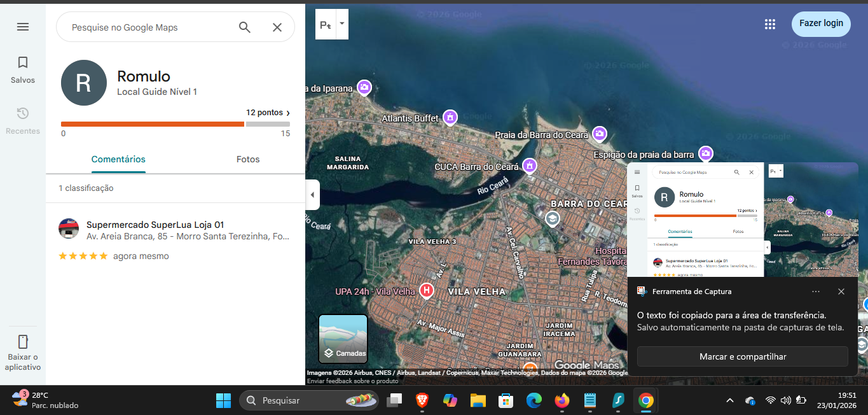Screen dimensions: 868x415
Task: Click the Atlantis Buffet map pin
Action: tap(450, 118)
